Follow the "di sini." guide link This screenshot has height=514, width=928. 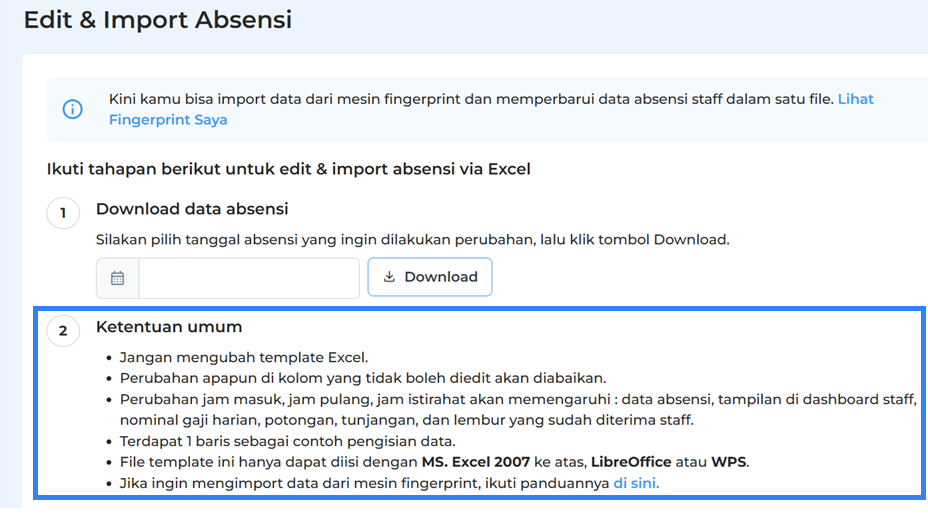click(x=636, y=483)
